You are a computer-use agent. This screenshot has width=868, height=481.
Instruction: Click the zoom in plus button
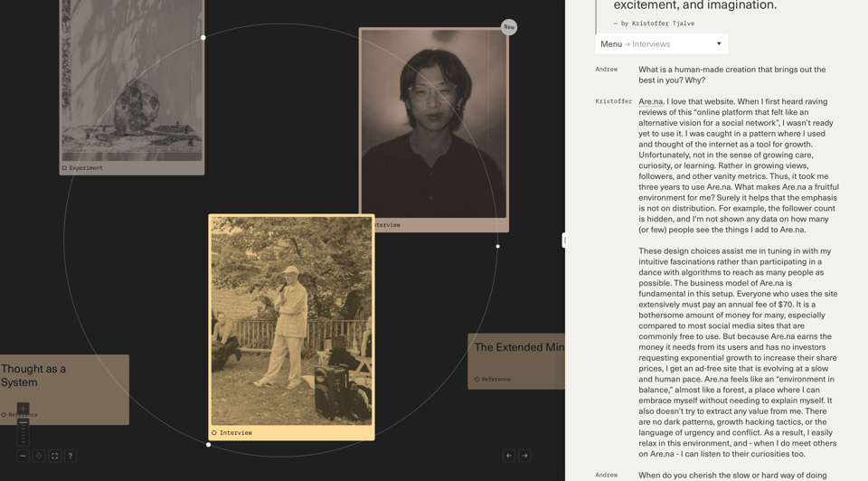point(23,409)
